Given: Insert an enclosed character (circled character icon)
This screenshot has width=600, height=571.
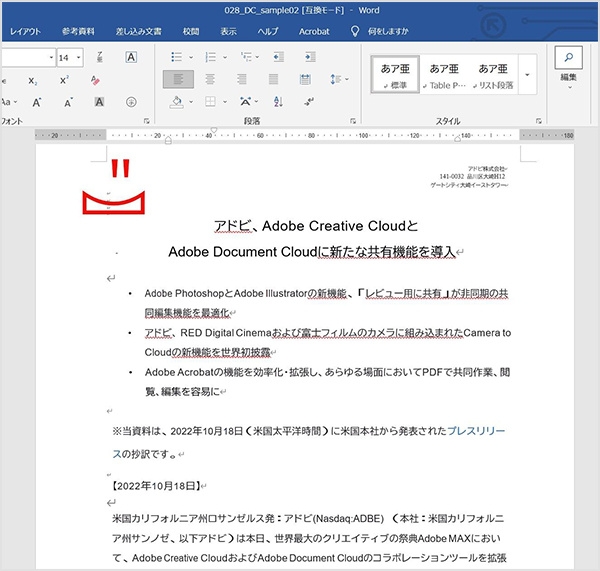Looking at the screenshot, I should 131,102.
